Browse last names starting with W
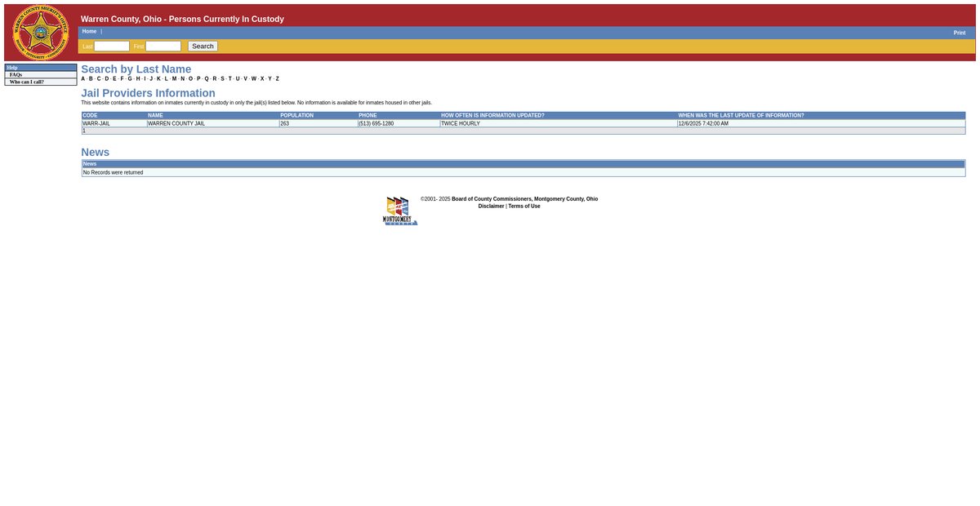 point(254,79)
